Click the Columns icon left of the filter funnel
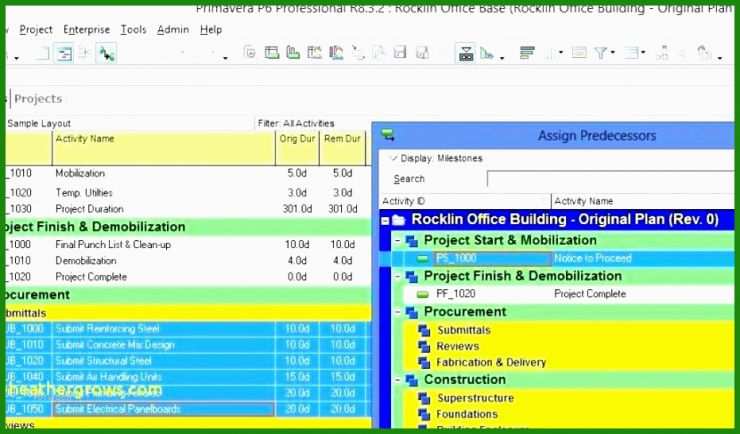Viewport: 740px width, 434px height. click(579, 52)
